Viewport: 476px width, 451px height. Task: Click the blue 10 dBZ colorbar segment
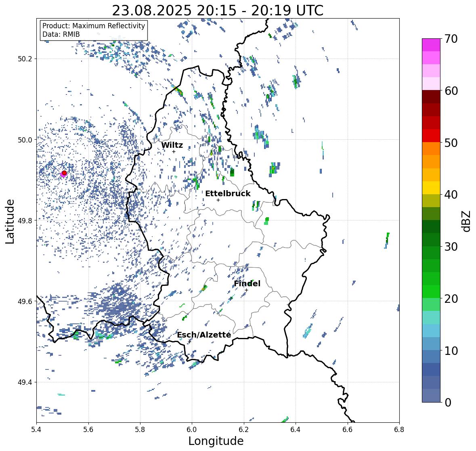[431, 357]
